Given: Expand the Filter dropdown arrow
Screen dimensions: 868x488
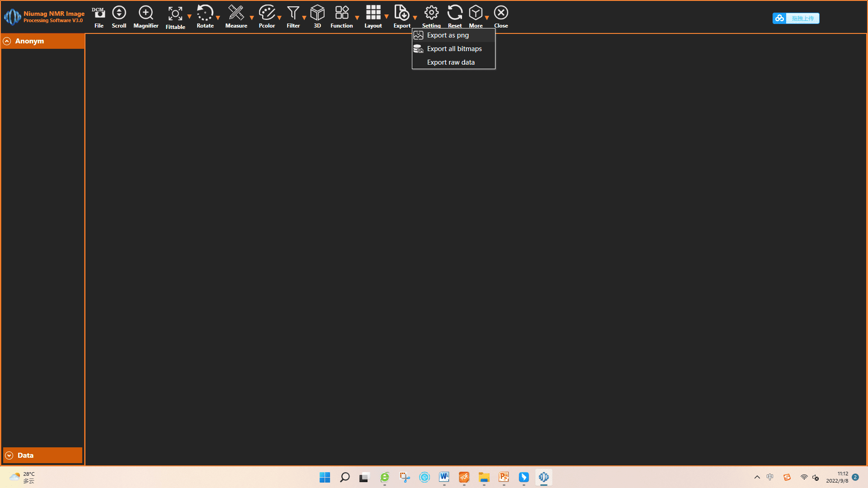Looking at the screenshot, I should pos(304,18).
